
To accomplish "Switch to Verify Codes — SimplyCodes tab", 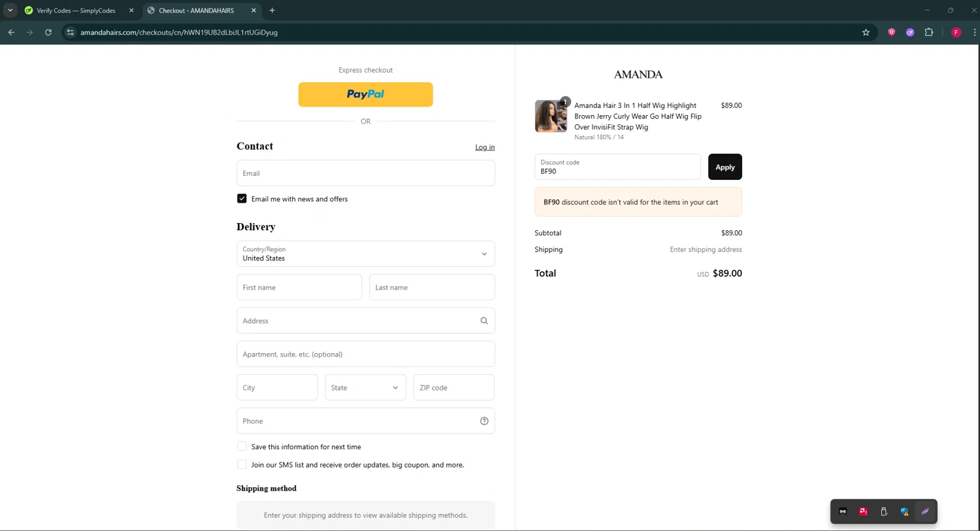I will point(76,10).
